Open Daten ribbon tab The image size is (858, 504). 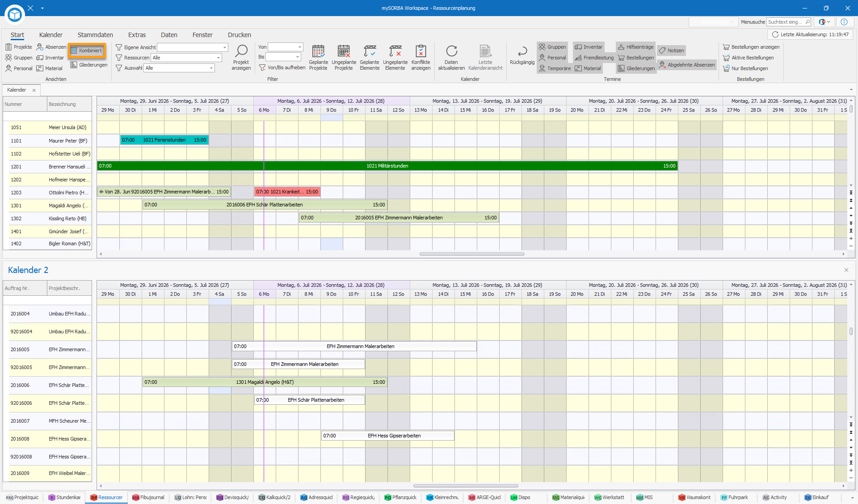click(x=169, y=35)
